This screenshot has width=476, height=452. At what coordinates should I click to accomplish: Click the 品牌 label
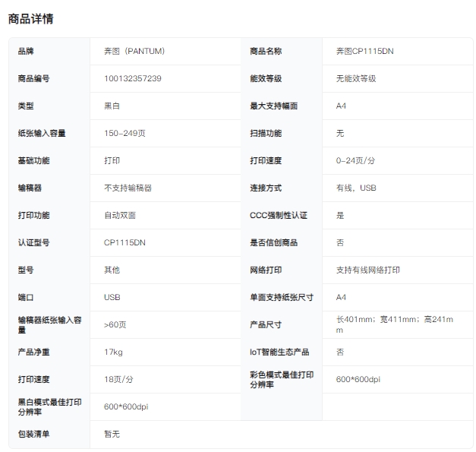[x=26, y=51]
